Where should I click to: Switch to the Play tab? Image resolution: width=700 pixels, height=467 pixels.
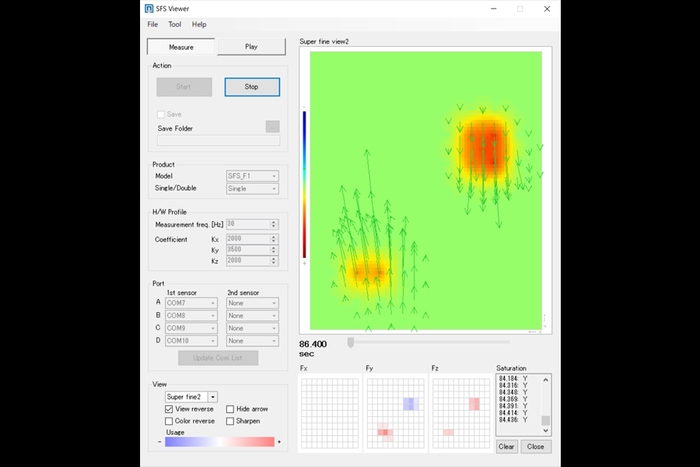coord(251,47)
